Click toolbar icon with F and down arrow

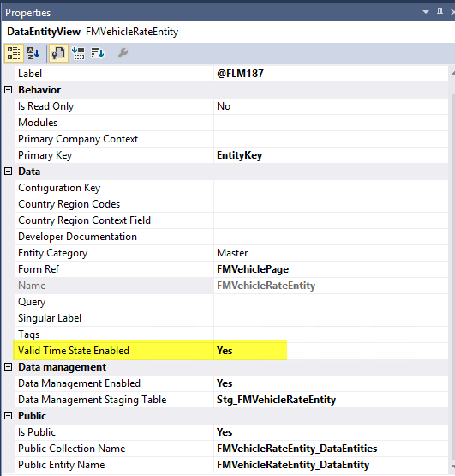[98, 53]
